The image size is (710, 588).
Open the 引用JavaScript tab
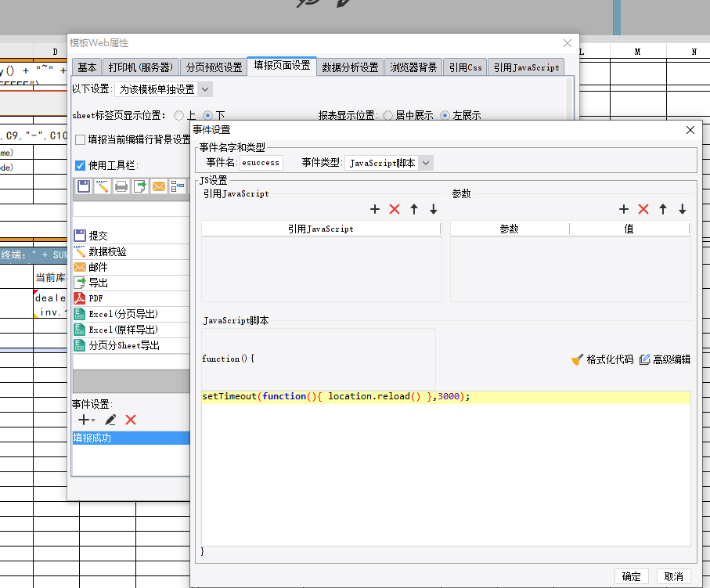coord(525,67)
